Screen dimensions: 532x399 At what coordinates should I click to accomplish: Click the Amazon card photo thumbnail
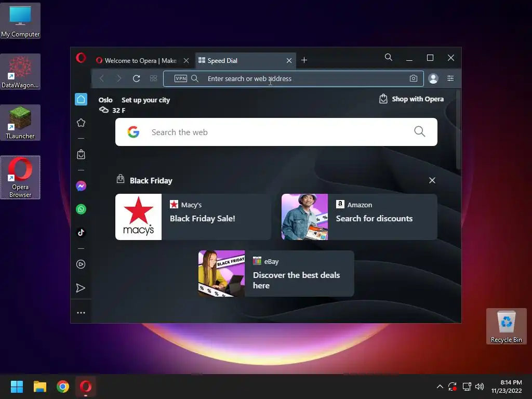point(304,217)
